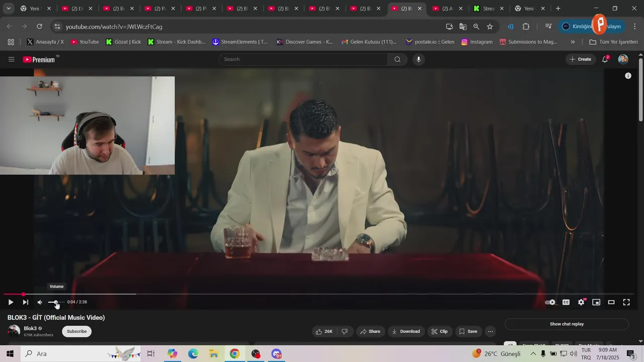Screen dimensions: 644x362
Task: Open Blok3 channel name link
Action: coord(30,328)
